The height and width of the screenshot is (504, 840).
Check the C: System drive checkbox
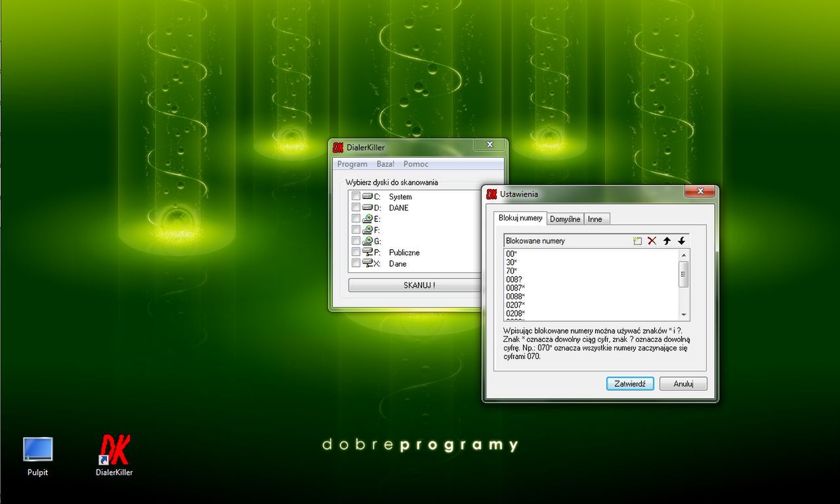pyautogui.click(x=356, y=196)
